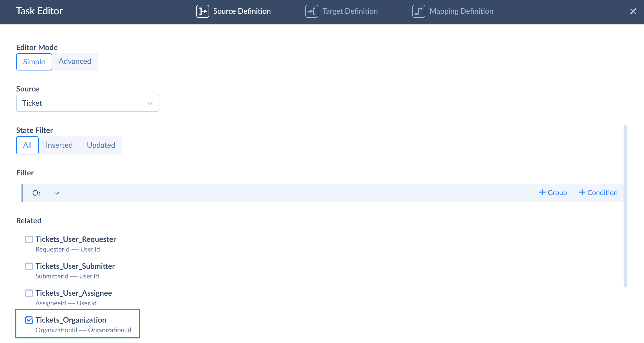Click the Add Group button
This screenshot has height=343, width=644.
point(552,193)
